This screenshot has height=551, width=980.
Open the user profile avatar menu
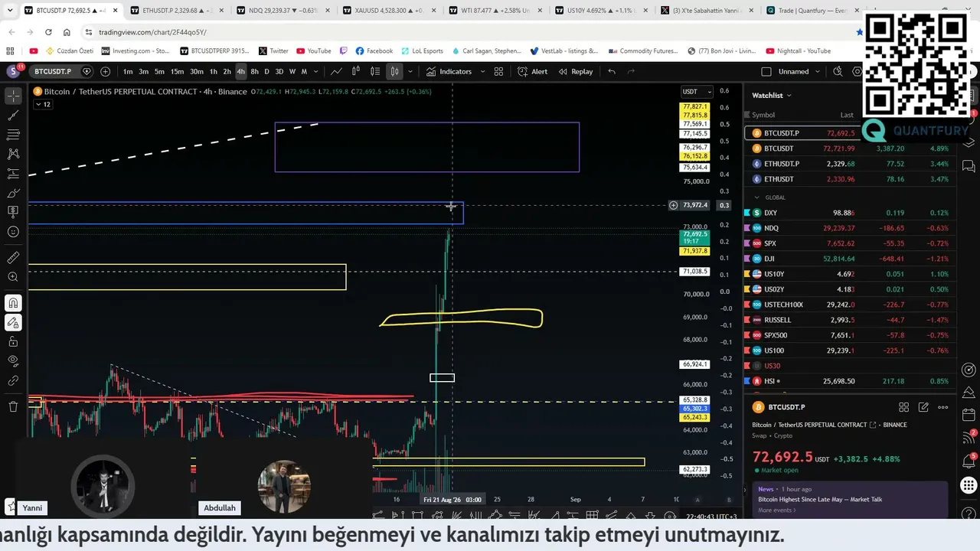[13, 71]
